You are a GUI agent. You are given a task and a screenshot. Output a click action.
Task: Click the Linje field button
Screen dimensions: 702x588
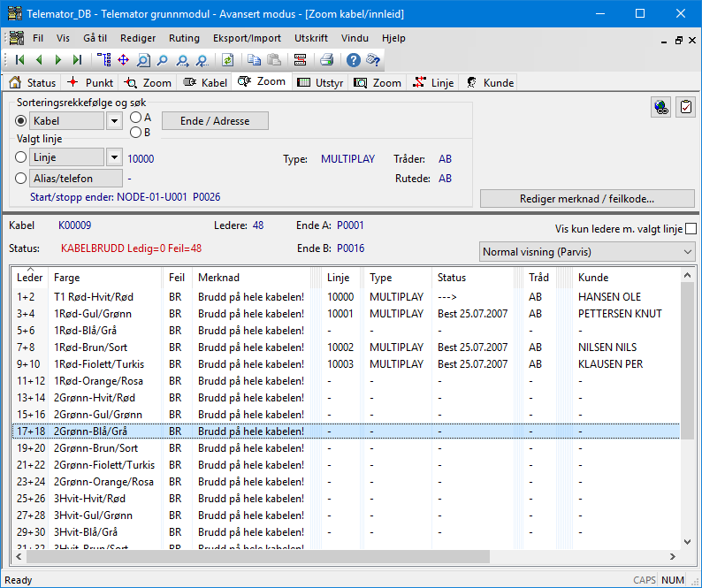[66, 157]
